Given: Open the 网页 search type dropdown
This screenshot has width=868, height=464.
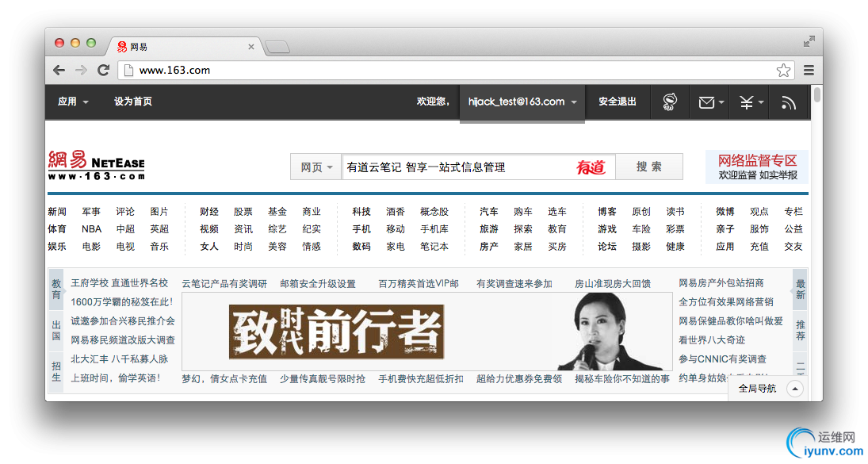Looking at the screenshot, I should 315,167.
